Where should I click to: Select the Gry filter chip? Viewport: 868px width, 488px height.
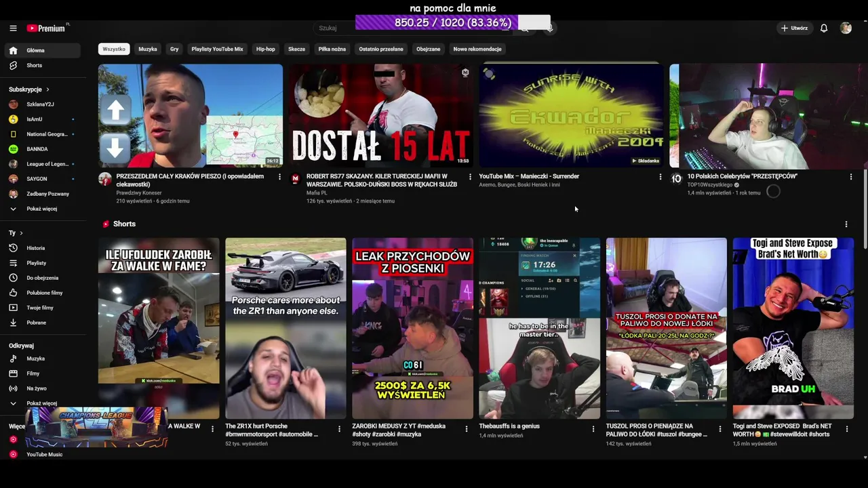pyautogui.click(x=174, y=49)
